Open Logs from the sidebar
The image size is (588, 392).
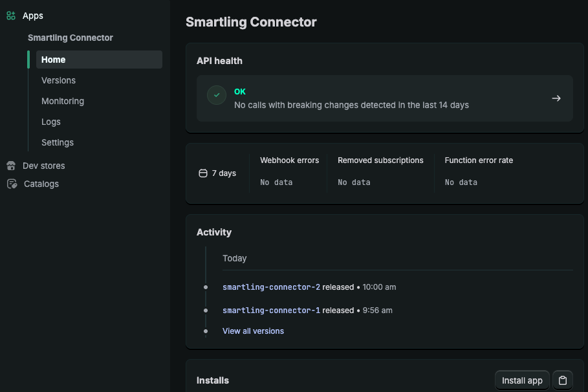coord(51,122)
